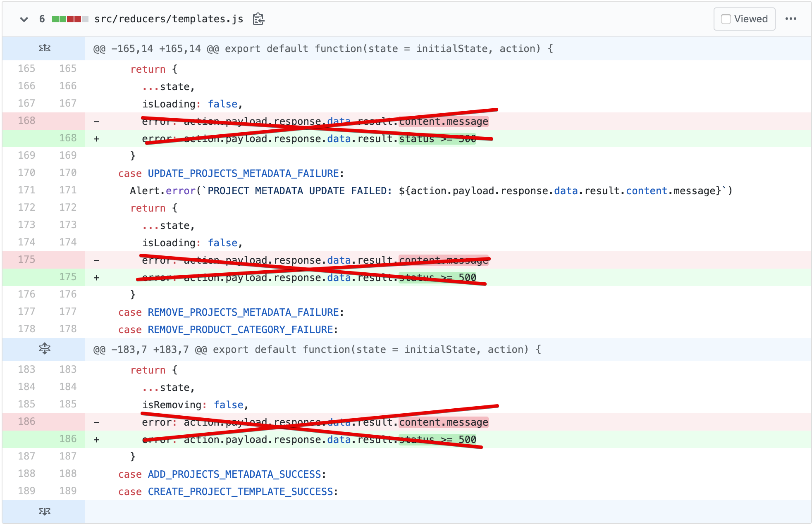This screenshot has height=524, width=812.
Task: Click added line number 186 in green row
Action: 68,439
